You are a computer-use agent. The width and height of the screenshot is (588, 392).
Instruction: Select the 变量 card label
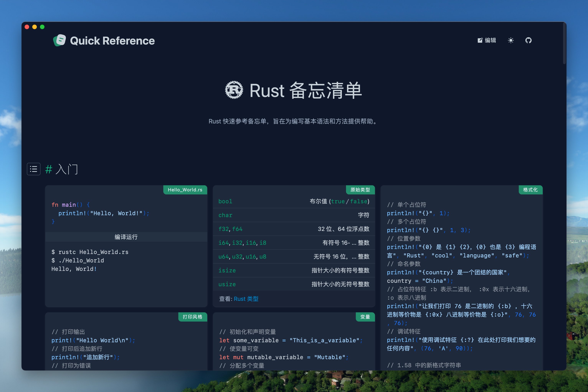[x=365, y=317]
